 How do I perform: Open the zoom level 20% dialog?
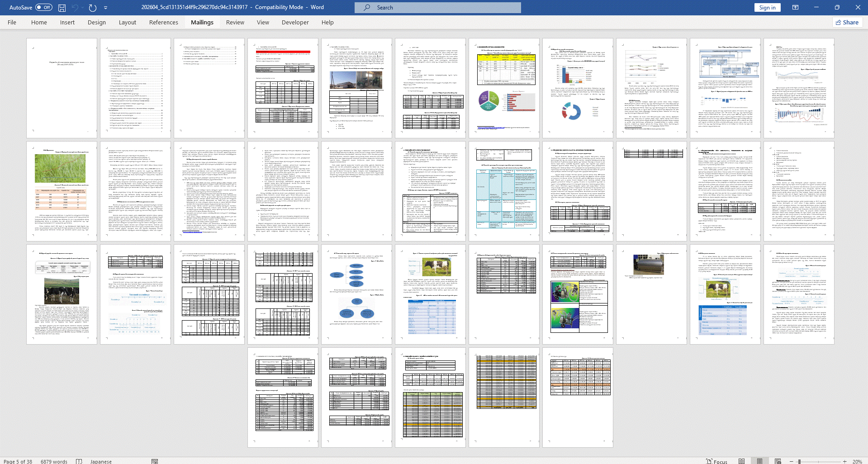pos(857,461)
